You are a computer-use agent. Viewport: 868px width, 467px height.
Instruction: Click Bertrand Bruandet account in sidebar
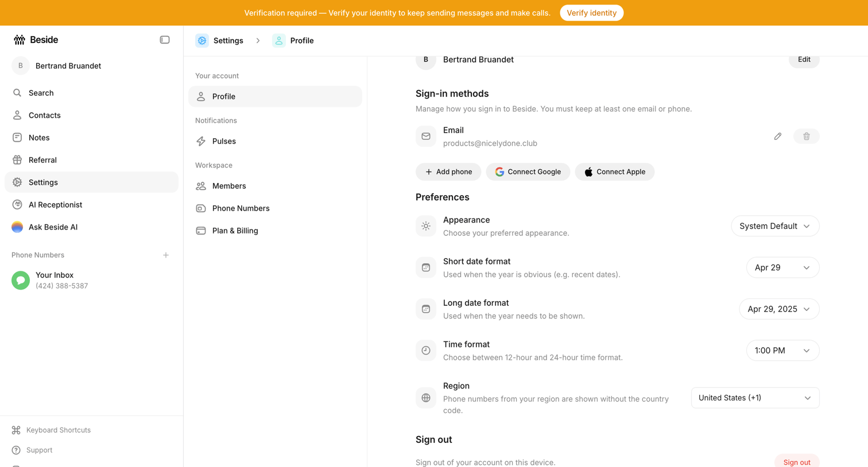[91, 66]
